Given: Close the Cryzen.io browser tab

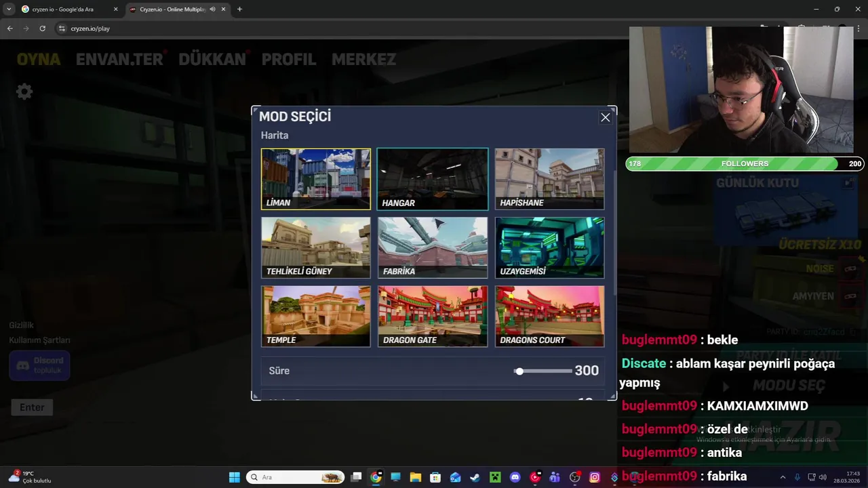Looking at the screenshot, I should click(x=224, y=9).
